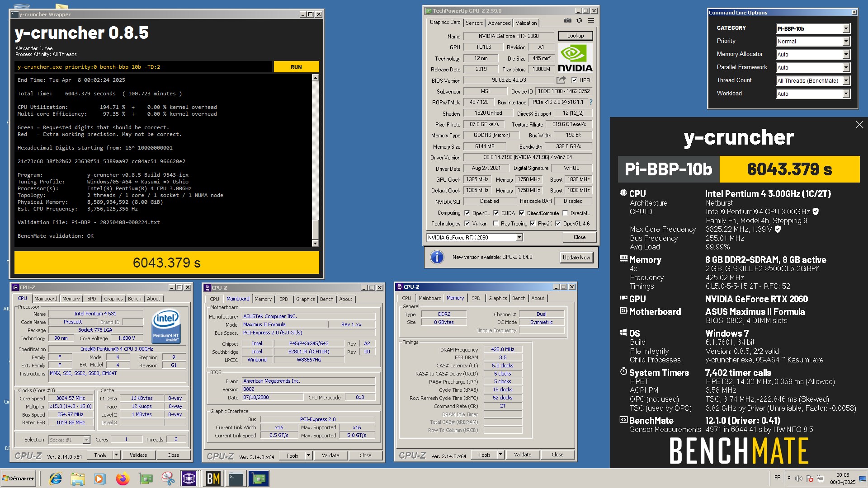Click the Lookup button in GPU-Z

575,36
